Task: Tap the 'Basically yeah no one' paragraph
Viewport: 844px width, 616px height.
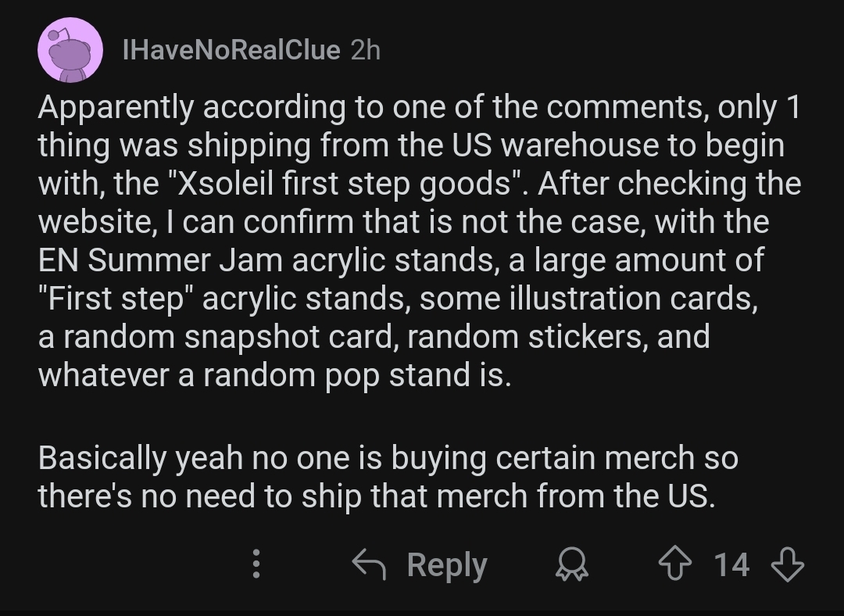Action: point(388,477)
